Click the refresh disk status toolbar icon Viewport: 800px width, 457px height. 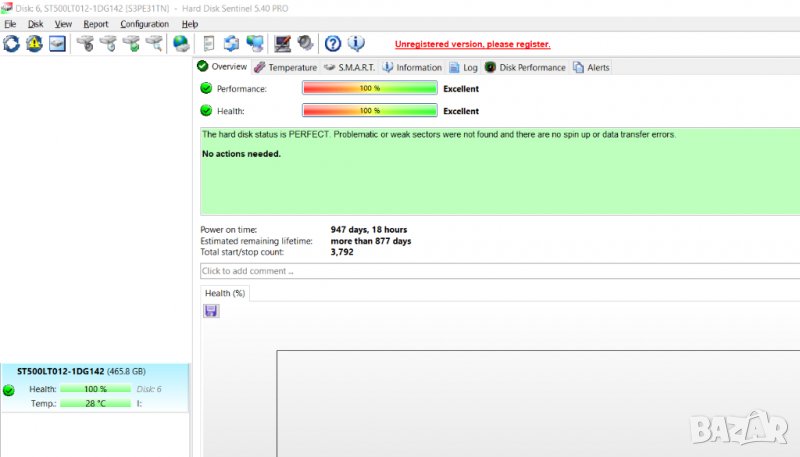[x=12, y=43]
